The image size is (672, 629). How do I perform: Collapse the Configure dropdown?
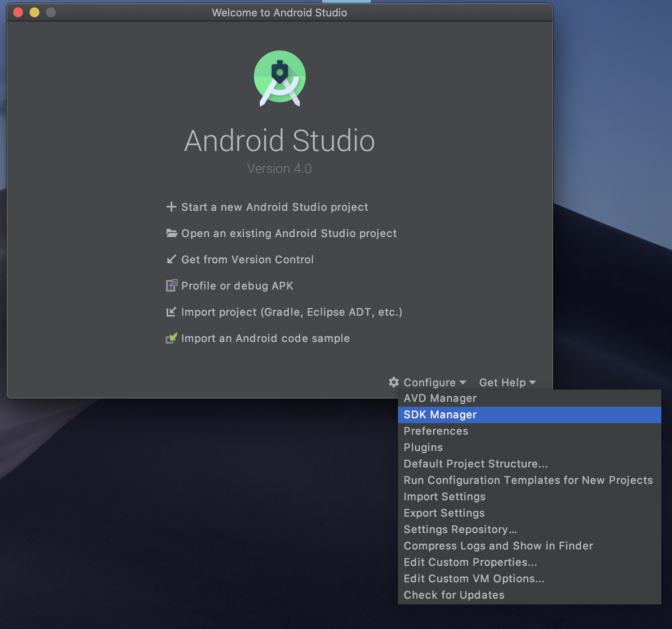click(434, 383)
